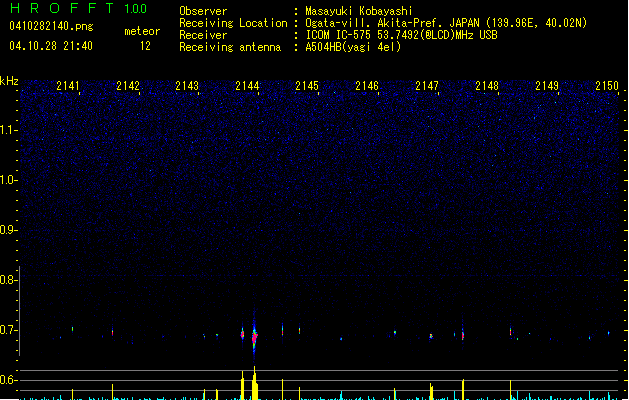
Task: Click the ICOM IC-575 receiver text
Action: click(401, 35)
